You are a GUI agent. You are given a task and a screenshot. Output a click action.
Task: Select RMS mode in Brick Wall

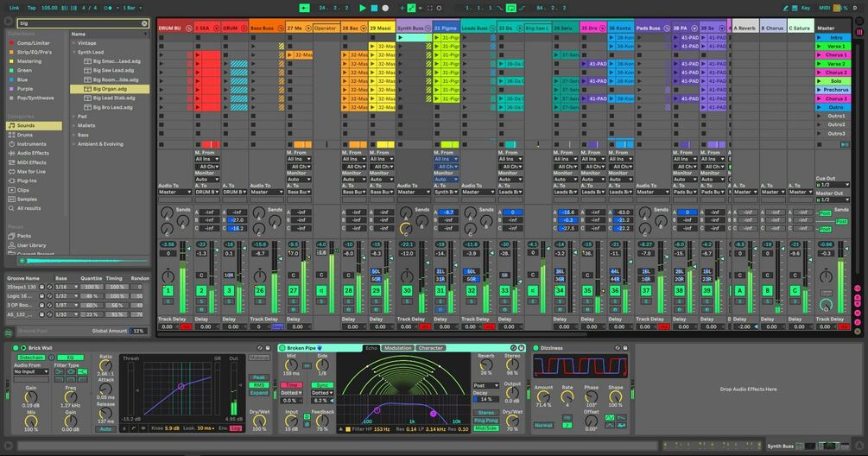(258, 385)
